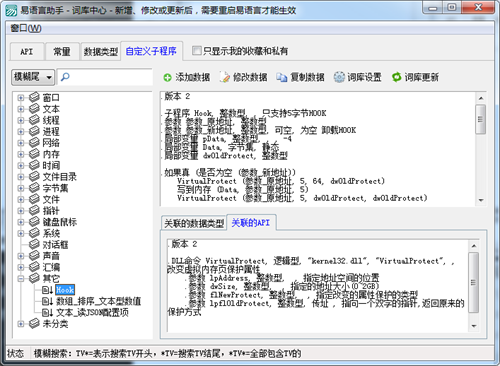Expand the 系统 tree node
Screen dimensions: 500x366
21,234
